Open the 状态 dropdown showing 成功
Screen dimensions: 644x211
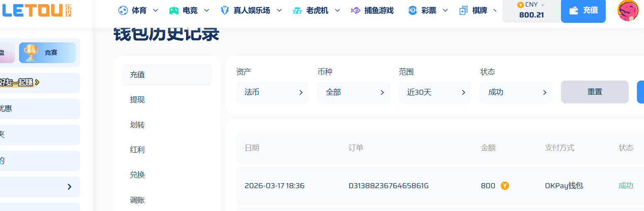coord(516,92)
